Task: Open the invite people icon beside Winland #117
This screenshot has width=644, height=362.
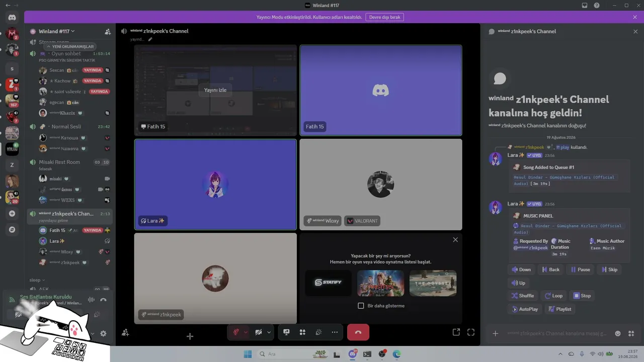Action: coord(108,32)
